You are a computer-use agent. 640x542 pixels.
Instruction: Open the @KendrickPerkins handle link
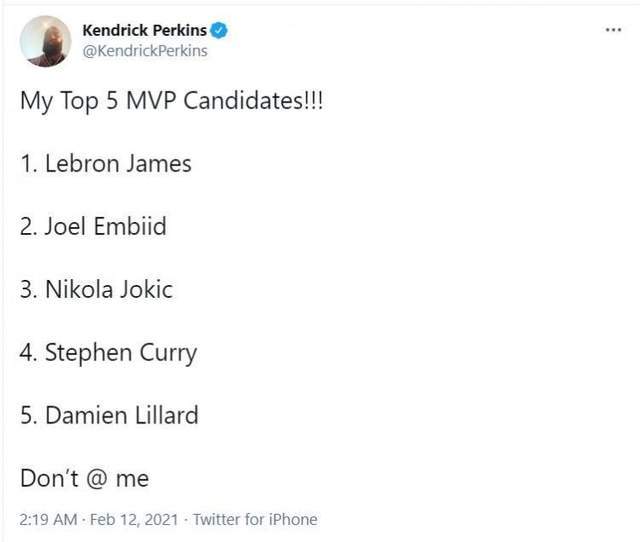click(x=145, y=51)
